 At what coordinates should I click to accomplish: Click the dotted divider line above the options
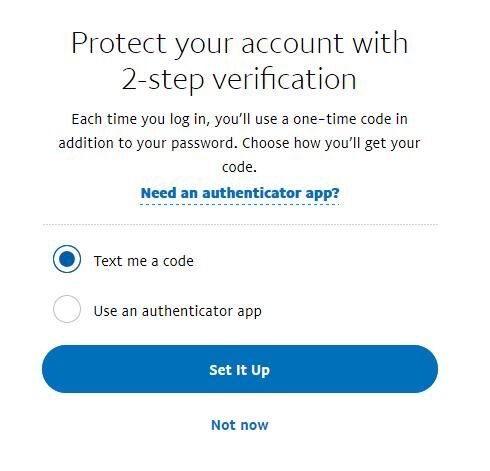(240, 225)
